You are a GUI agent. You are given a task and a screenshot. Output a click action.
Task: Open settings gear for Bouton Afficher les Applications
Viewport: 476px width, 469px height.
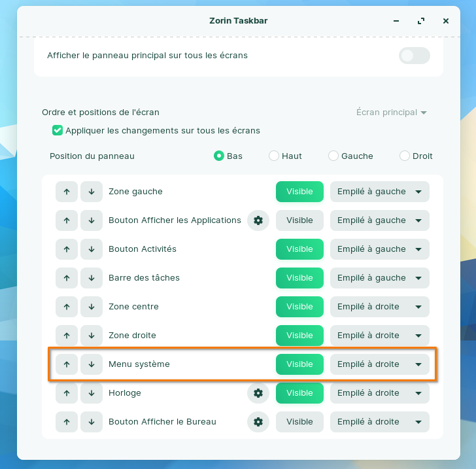[x=258, y=220]
